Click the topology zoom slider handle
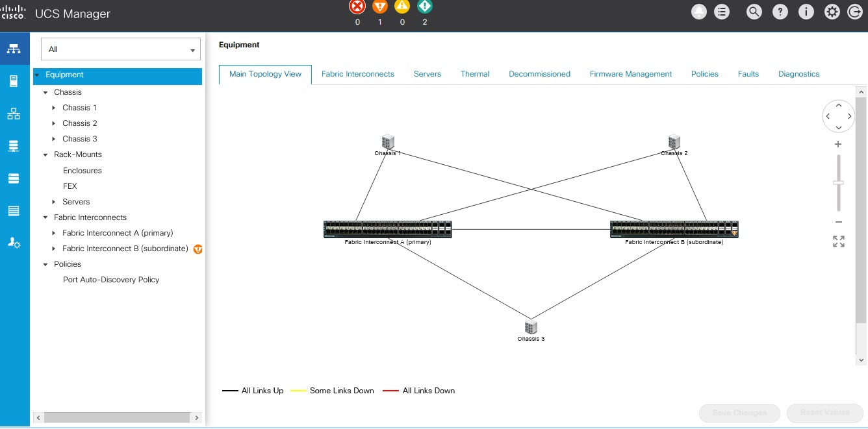The width and height of the screenshot is (868, 429). click(838, 183)
